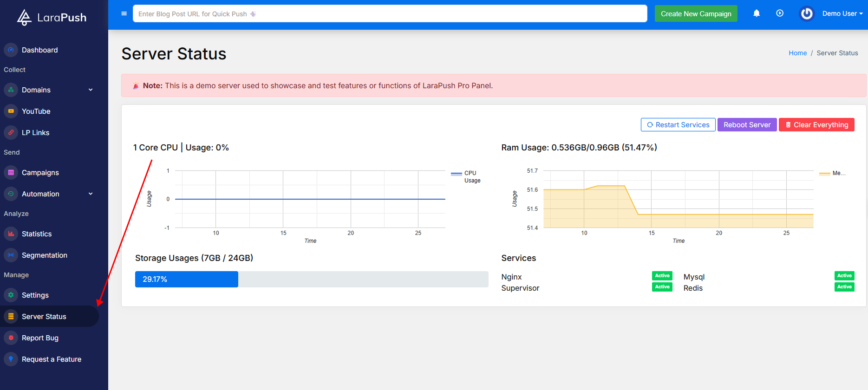Click the Ram Usage heading text
The height and width of the screenshot is (390, 868).
[x=579, y=148]
